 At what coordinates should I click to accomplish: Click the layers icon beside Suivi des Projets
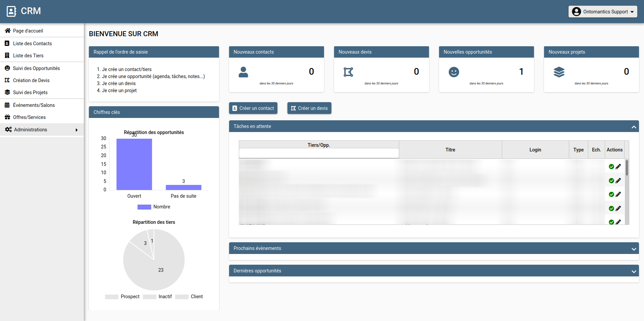[x=7, y=92]
